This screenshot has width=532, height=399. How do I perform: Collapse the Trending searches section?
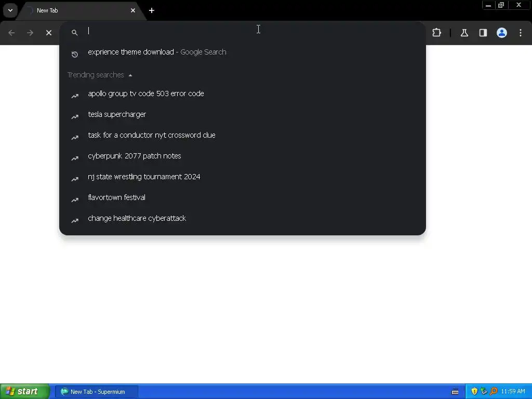130,75
